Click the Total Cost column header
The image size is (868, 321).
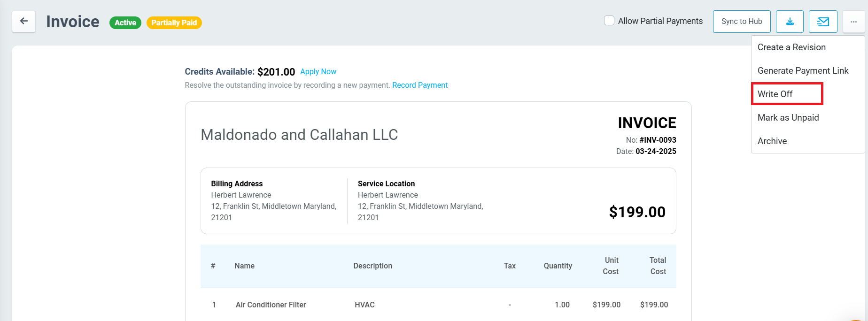tap(658, 266)
